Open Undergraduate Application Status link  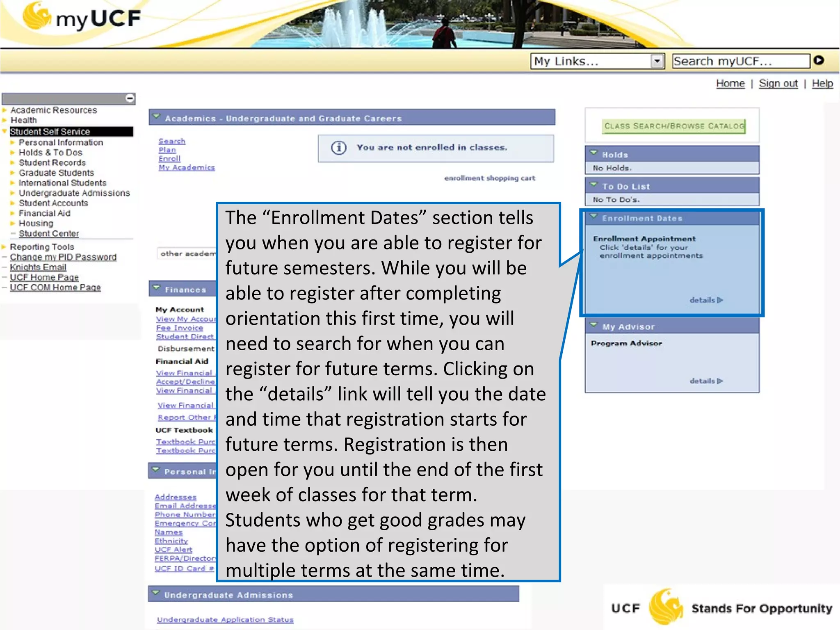point(225,620)
